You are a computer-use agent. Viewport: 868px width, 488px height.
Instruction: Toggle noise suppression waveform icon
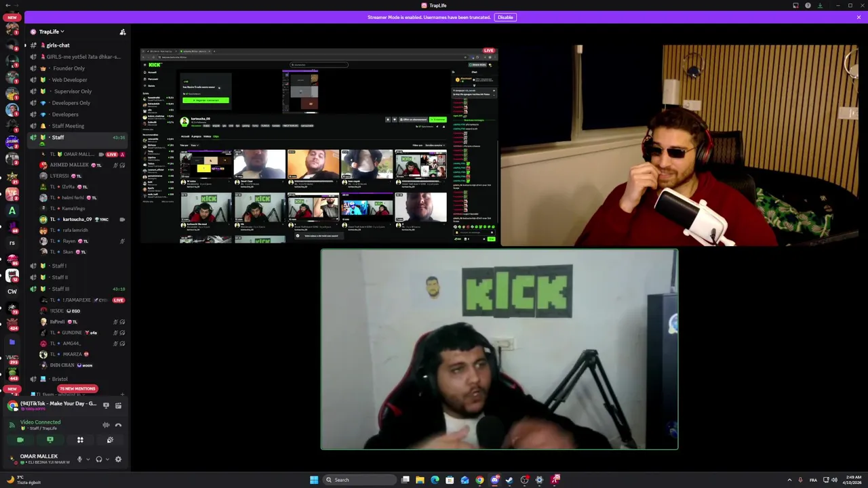tap(106, 425)
